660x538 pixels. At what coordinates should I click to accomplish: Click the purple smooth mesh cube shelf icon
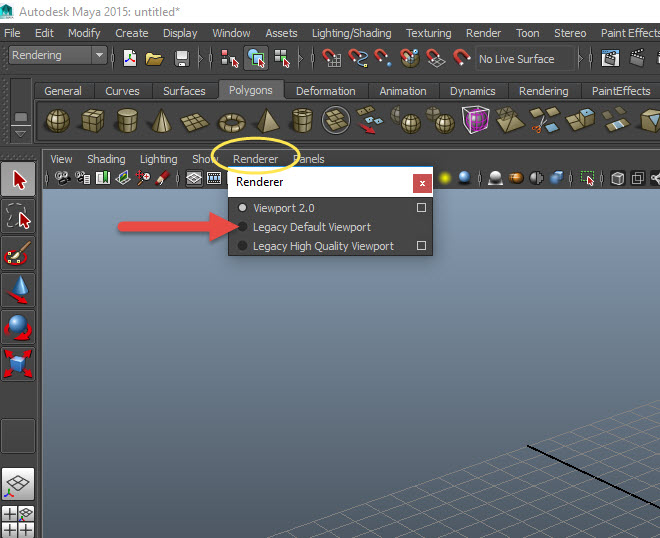coord(476,120)
